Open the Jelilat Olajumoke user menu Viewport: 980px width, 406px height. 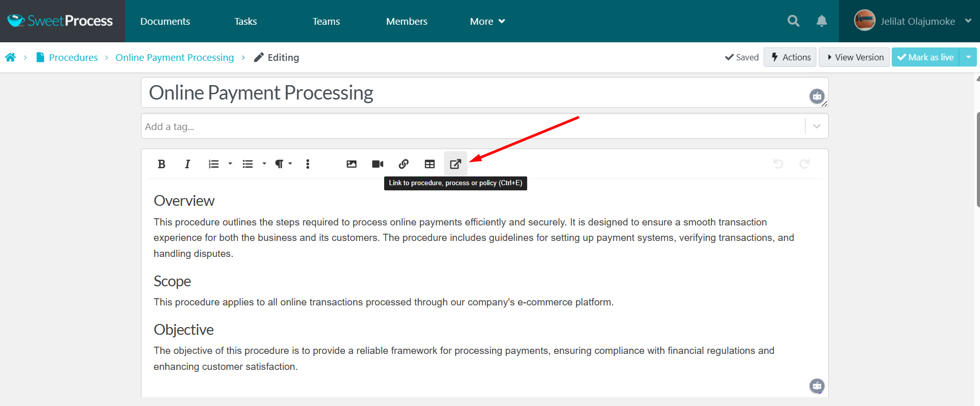coord(913,21)
